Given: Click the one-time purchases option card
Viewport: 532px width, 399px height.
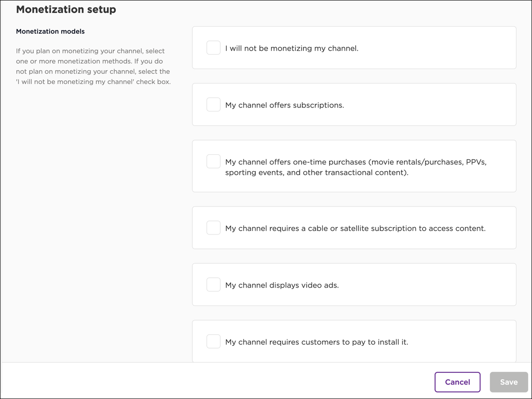Looking at the screenshot, I should [354, 165].
